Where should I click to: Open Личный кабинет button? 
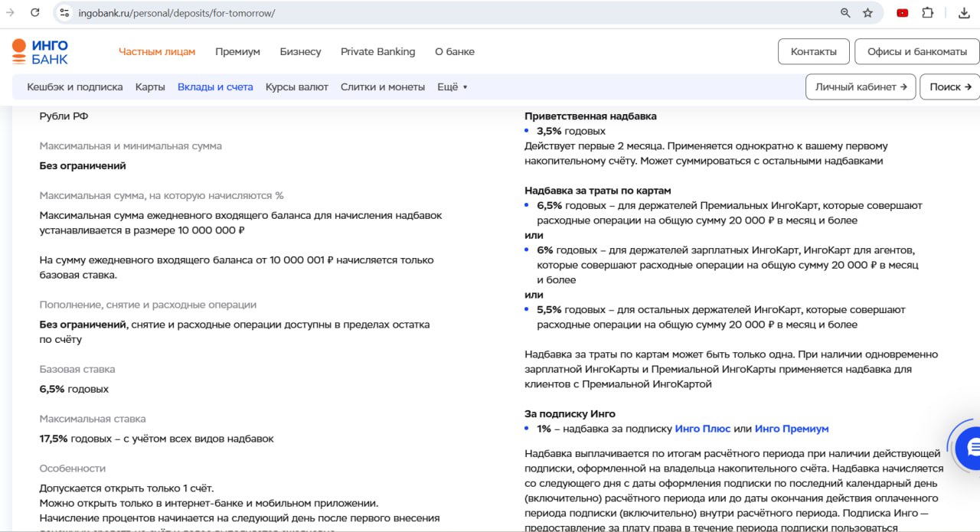861,86
